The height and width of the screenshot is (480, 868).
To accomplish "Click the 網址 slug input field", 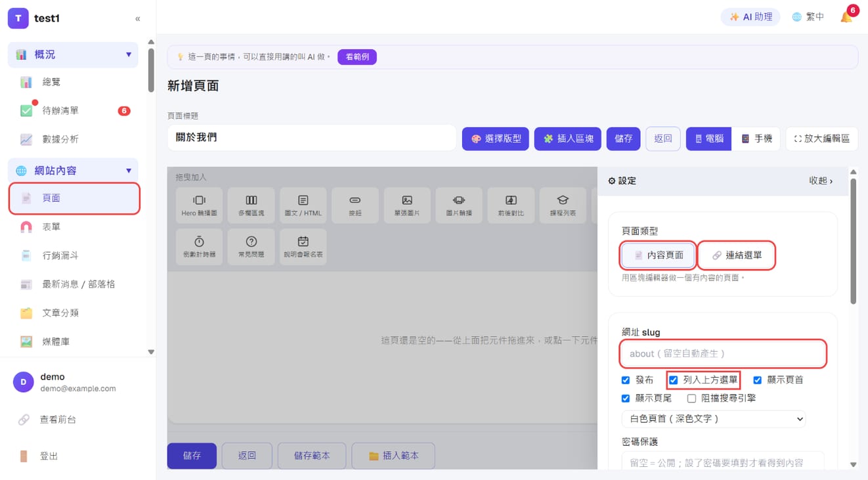I will [x=723, y=354].
